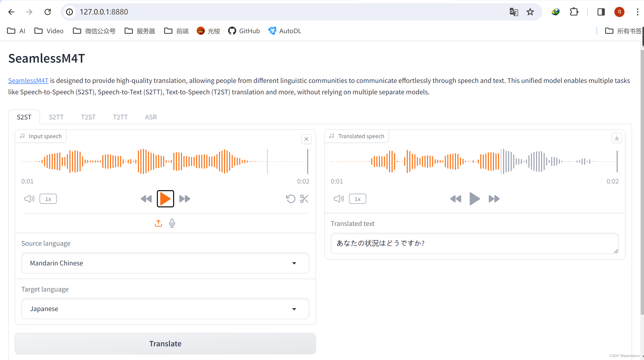Open the ASR tab
The height and width of the screenshot is (360, 644).
pyautogui.click(x=151, y=117)
